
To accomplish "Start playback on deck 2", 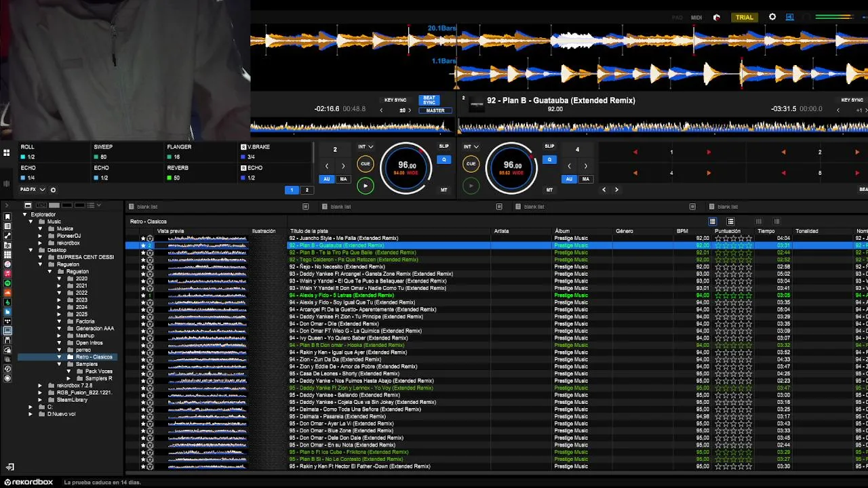I will (x=471, y=185).
